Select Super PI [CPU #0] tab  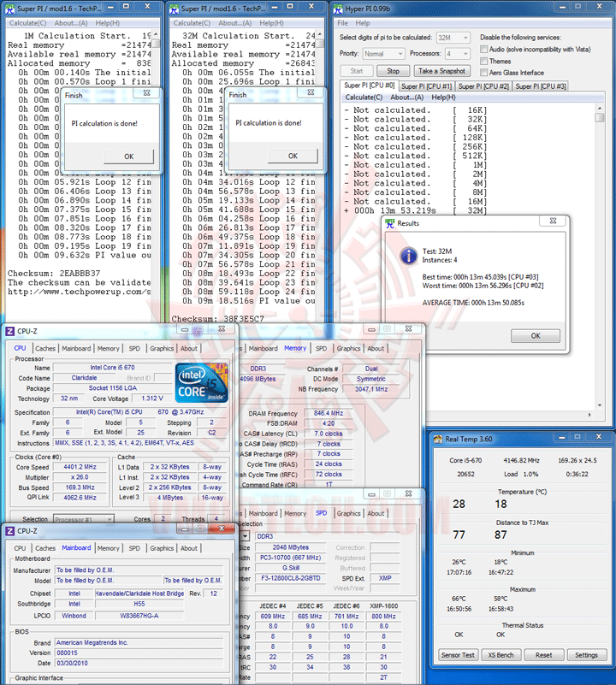[369, 86]
